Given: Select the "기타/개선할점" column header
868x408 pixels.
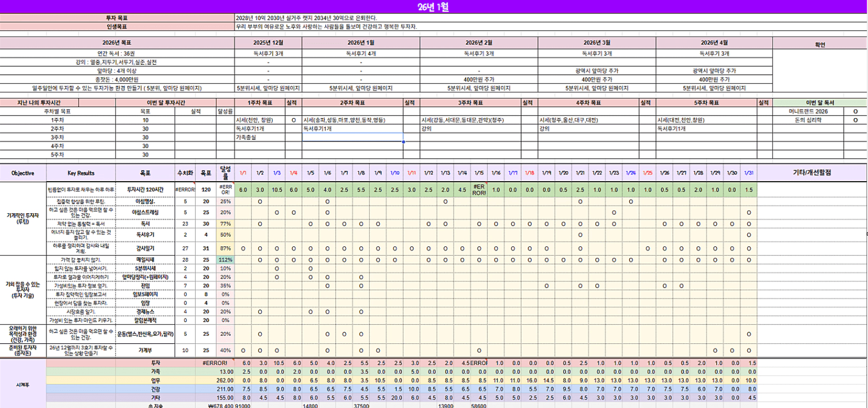Looking at the screenshot, I should (x=811, y=172).
